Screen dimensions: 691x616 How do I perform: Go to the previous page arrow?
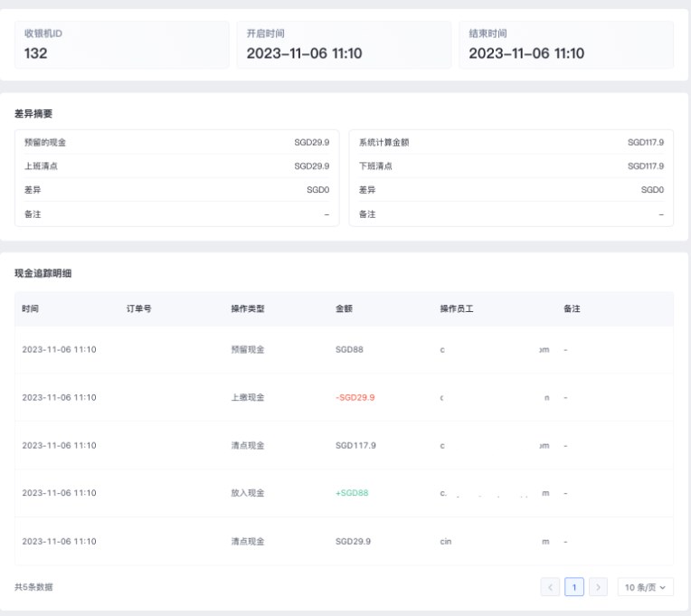(550, 587)
